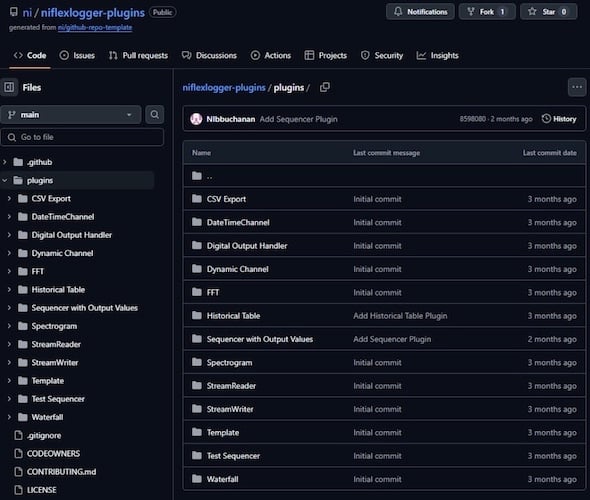Open StreamReader folder in the table
590x500 pixels.
click(231, 386)
